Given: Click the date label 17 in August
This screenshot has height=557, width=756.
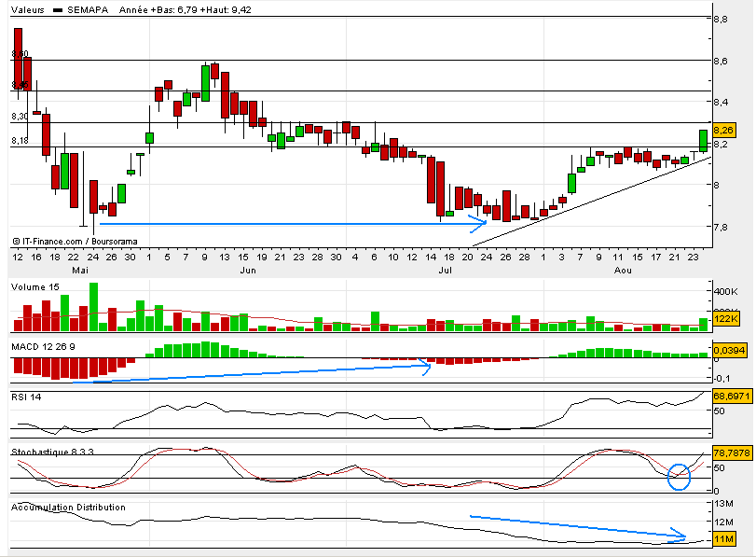Looking at the screenshot, I should click(x=655, y=257).
